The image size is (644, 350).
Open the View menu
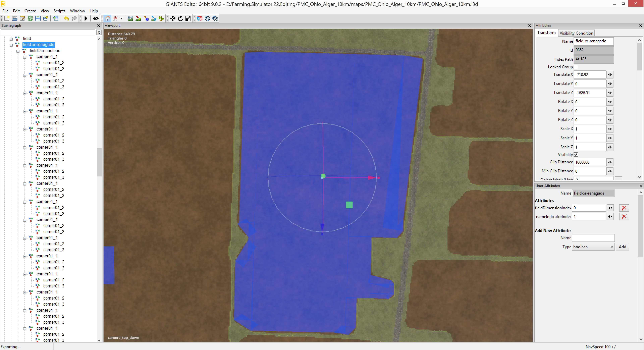(x=45, y=11)
